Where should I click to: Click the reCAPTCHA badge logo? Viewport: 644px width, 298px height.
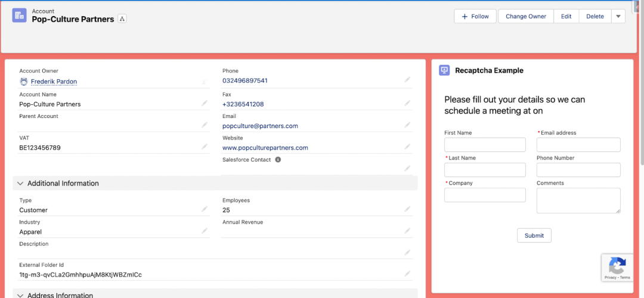[617, 266]
